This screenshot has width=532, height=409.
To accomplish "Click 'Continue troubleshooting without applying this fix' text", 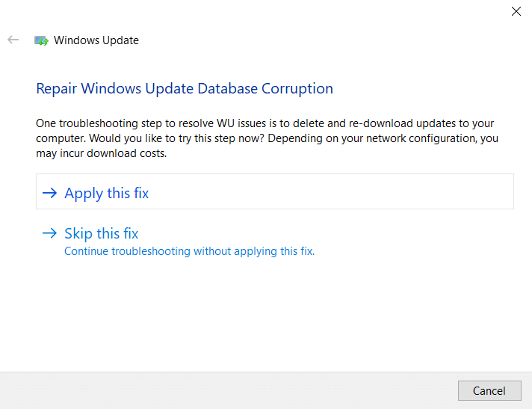I will pyautogui.click(x=189, y=251).
